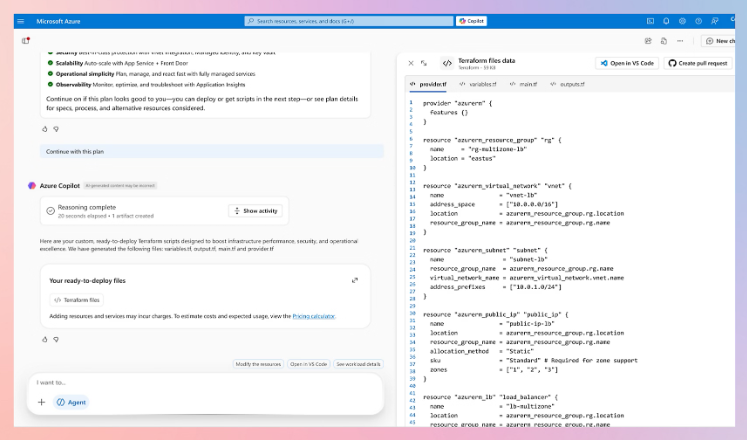Click the See workload details suggestion

click(358, 364)
